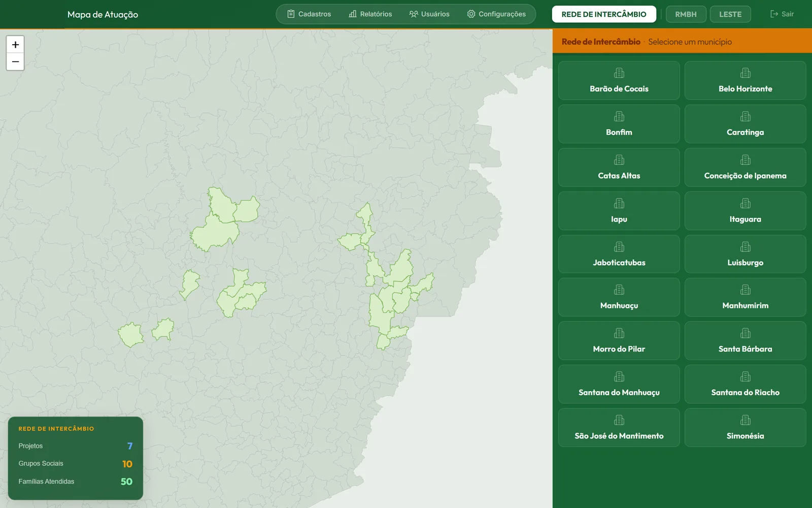The image size is (812, 508).
Task: Click the Projetos count 7
Action: (x=130, y=446)
